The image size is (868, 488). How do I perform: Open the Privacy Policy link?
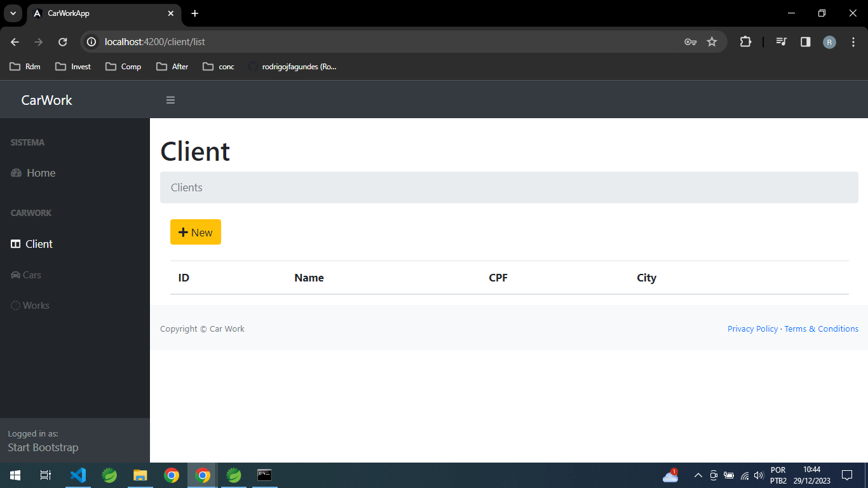[x=752, y=329]
